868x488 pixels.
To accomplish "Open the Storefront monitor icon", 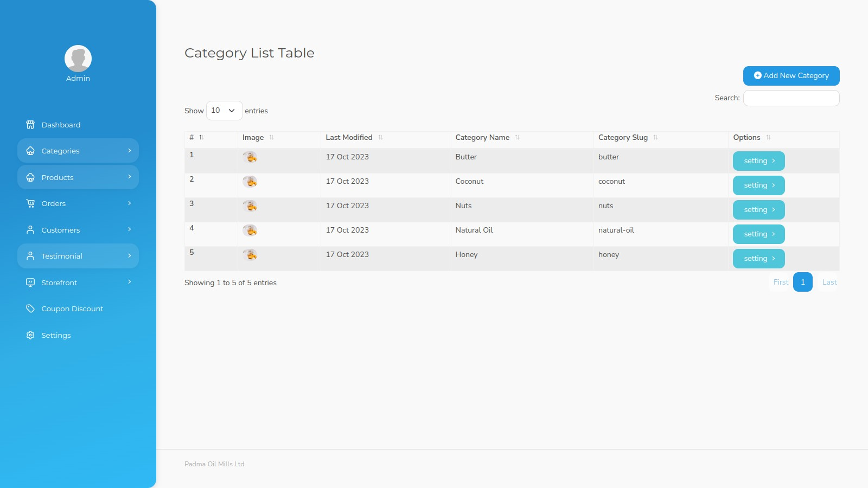I will 30,282.
